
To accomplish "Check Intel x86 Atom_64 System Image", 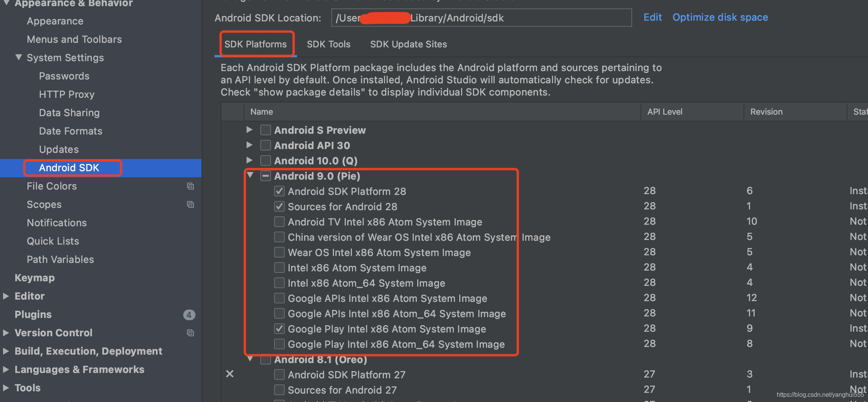I will tap(279, 283).
